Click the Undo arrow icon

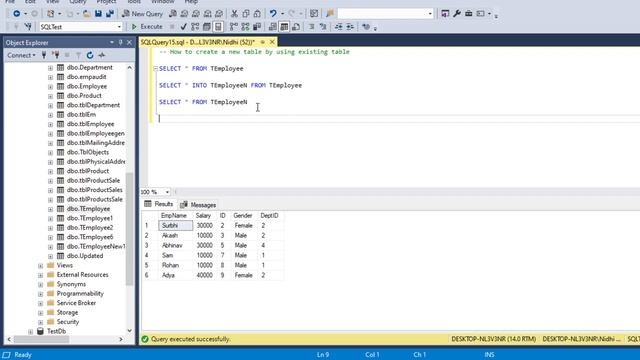273,14
